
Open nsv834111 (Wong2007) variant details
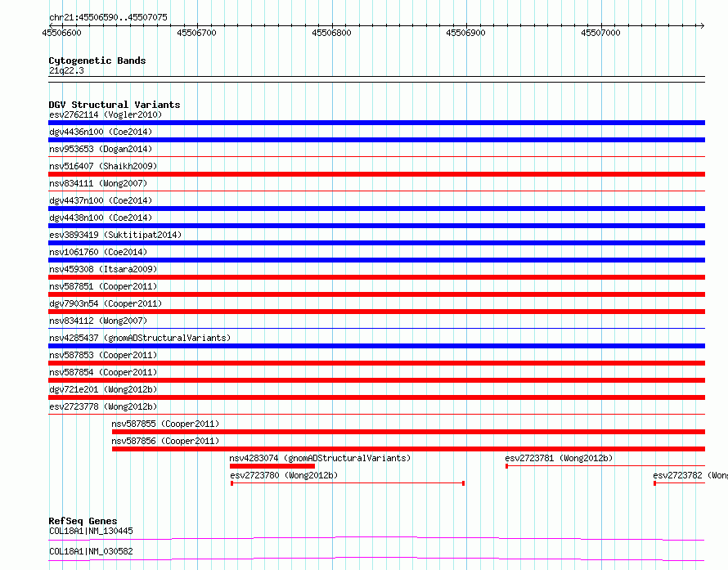(98, 183)
